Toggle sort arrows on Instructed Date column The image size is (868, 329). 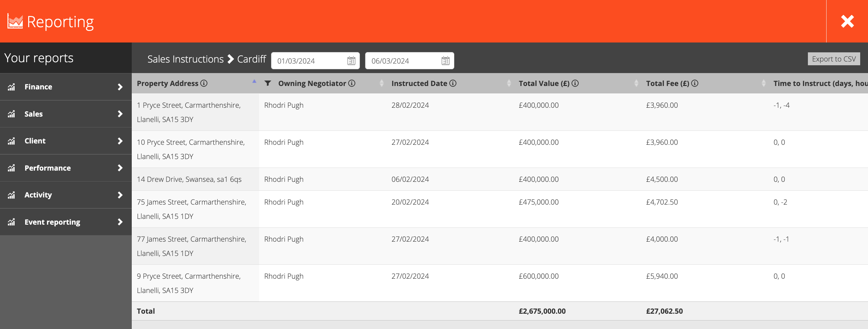click(509, 83)
